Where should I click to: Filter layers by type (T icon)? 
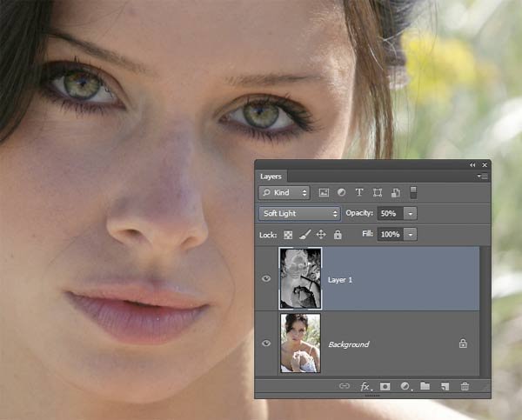pos(359,192)
